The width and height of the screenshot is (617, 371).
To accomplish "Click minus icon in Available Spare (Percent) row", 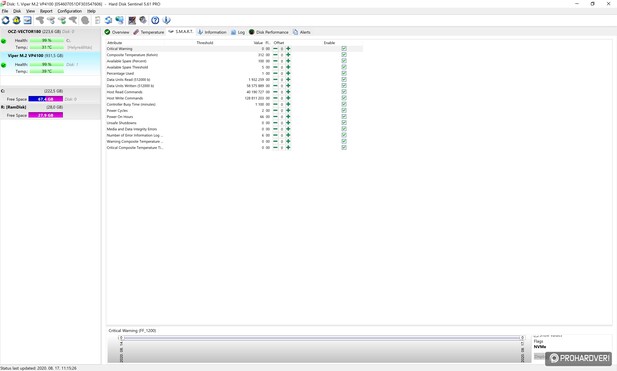I will (x=275, y=61).
